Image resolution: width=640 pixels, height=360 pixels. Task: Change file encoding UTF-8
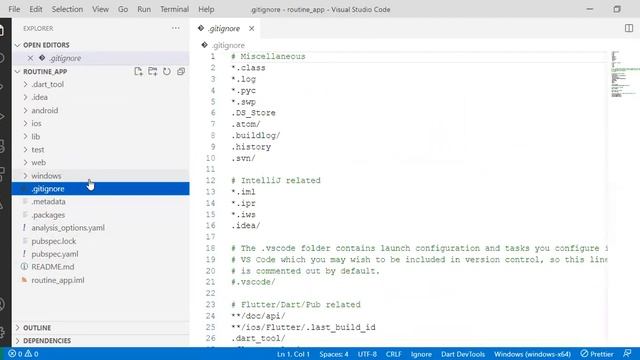[x=367, y=354]
